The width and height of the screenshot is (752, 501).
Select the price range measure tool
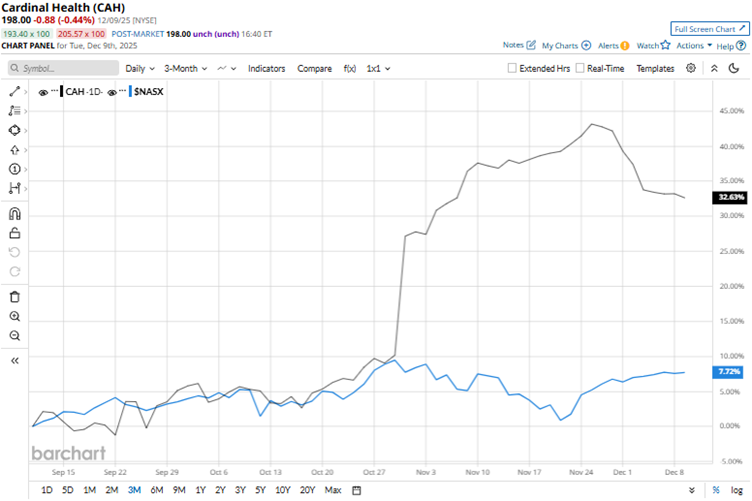click(14, 188)
